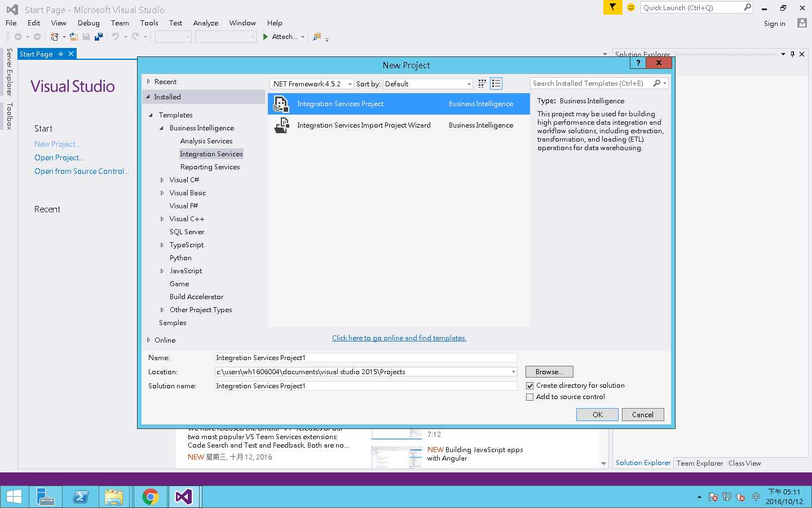
Task: Click the template search magnifier icon
Action: (x=657, y=83)
